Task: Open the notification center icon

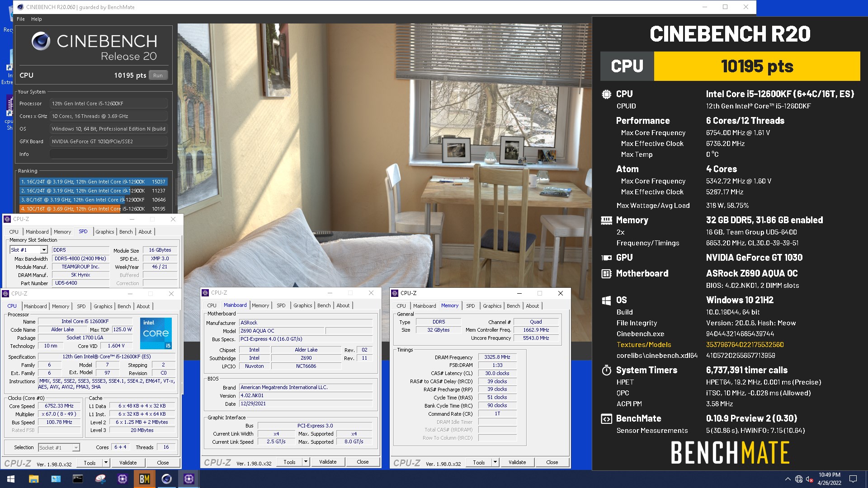Action: click(853, 479)
